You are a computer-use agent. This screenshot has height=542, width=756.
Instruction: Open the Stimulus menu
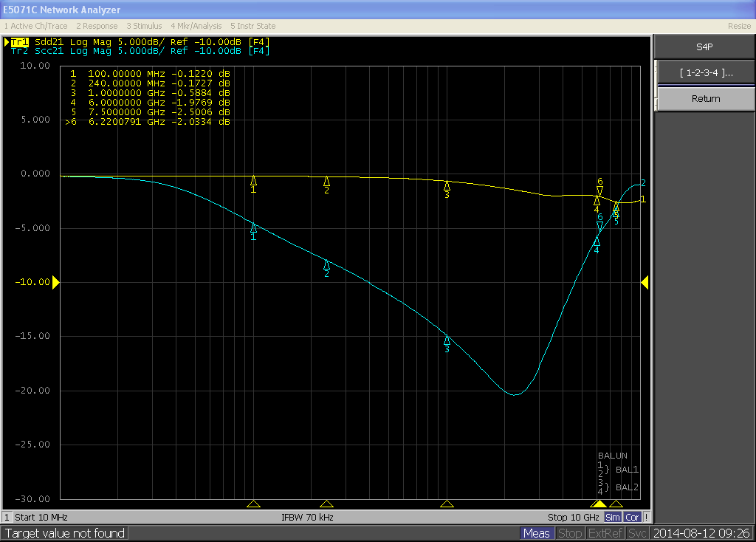coord(144,26)
